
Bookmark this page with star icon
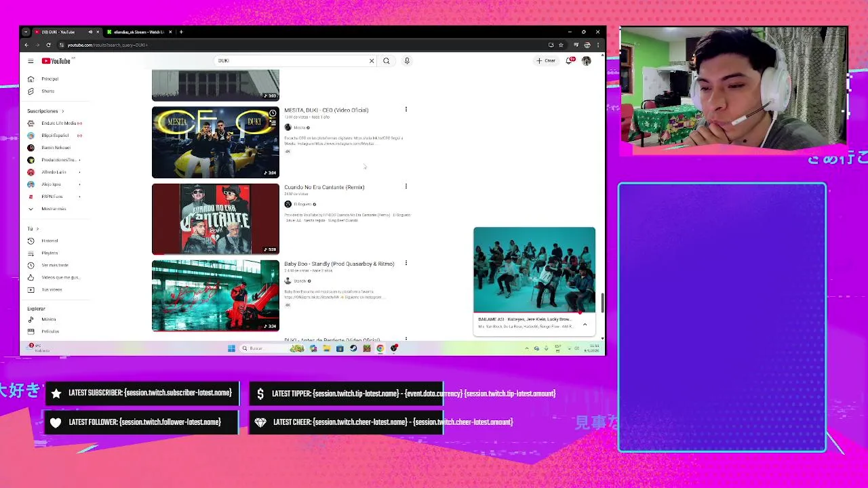point(561,45)
